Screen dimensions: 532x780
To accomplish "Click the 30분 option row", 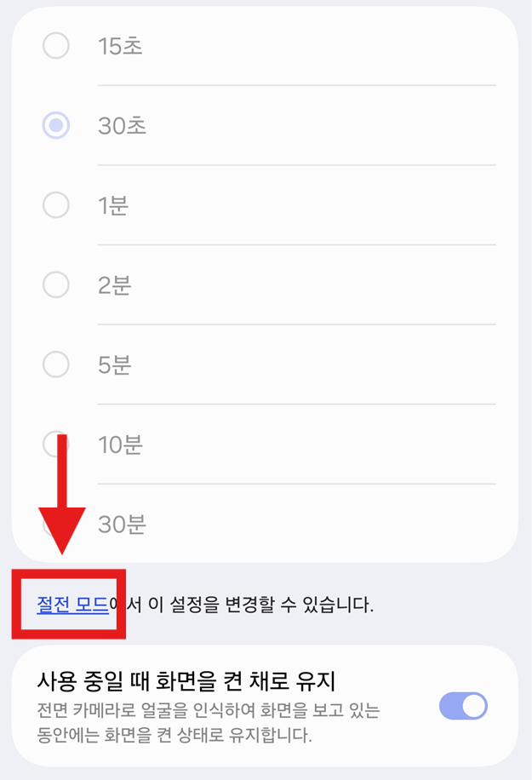I will 123,524.
